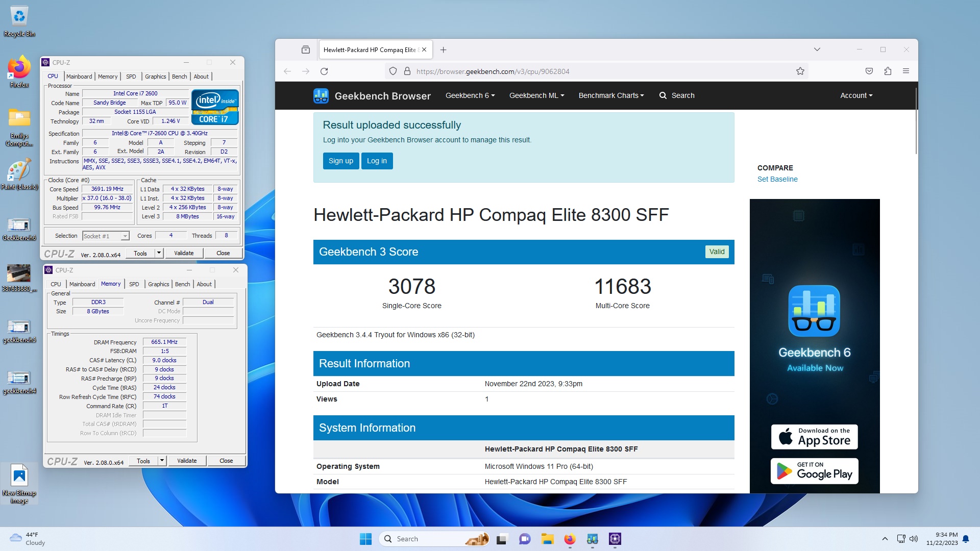This screenshot has height=551, width=980.
Task: Open the Firefox extensions icon
Action: coord(888,71)
